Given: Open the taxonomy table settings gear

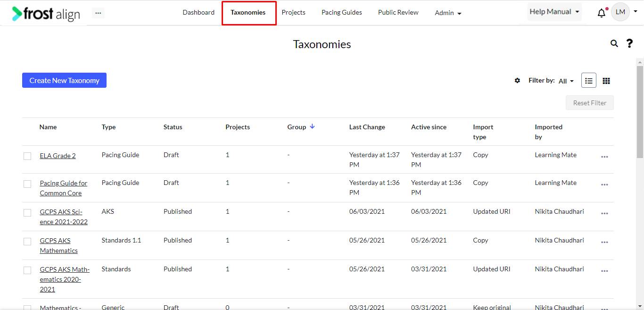Looking at the screenshot, I should [x=517, y=80].
